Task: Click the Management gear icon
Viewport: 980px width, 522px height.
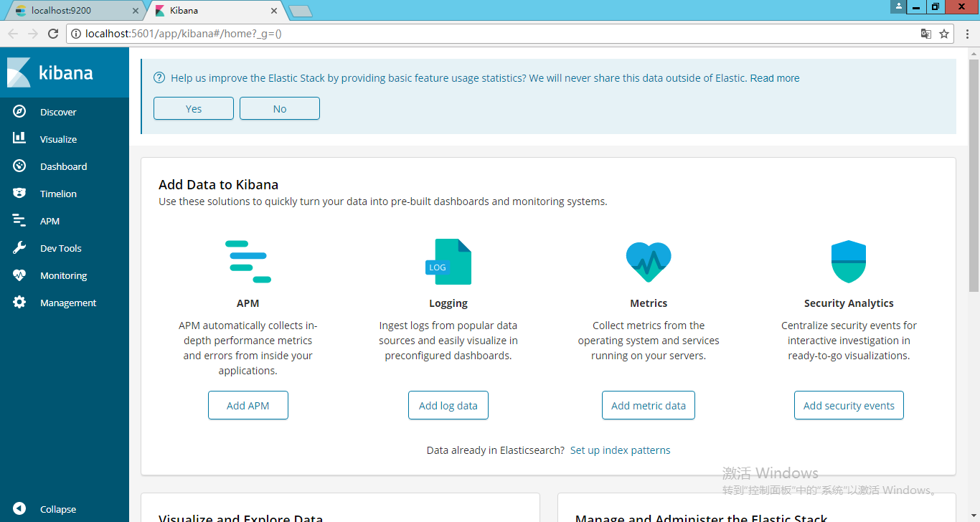Action: pyautogui.click(x=19, y=302)
